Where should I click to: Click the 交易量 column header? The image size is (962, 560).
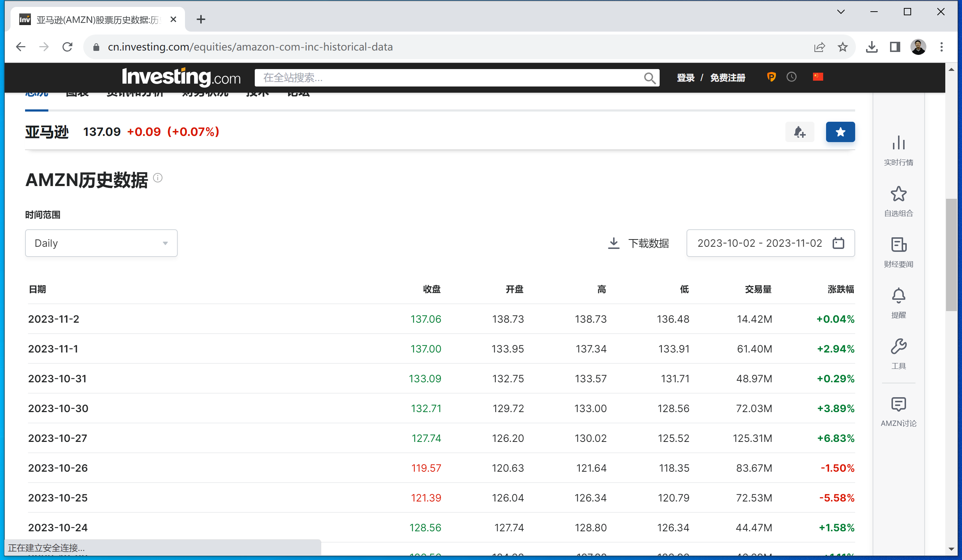(758, 289)
